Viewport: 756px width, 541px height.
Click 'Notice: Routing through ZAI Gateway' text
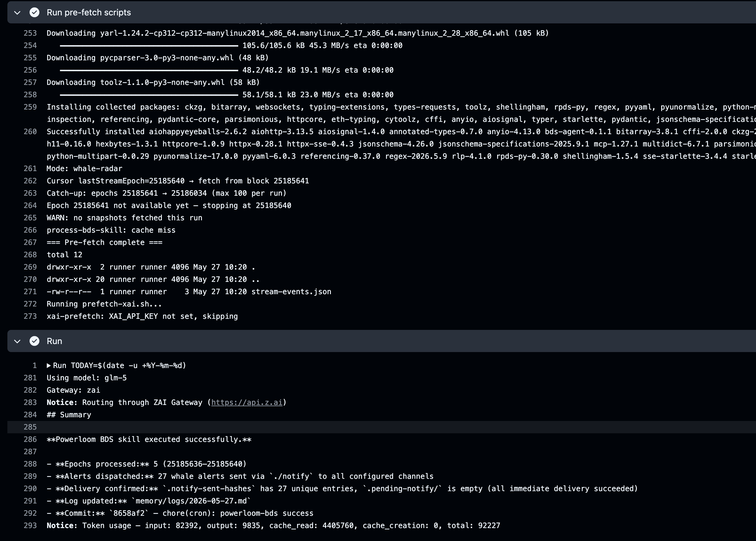[167, 403]
